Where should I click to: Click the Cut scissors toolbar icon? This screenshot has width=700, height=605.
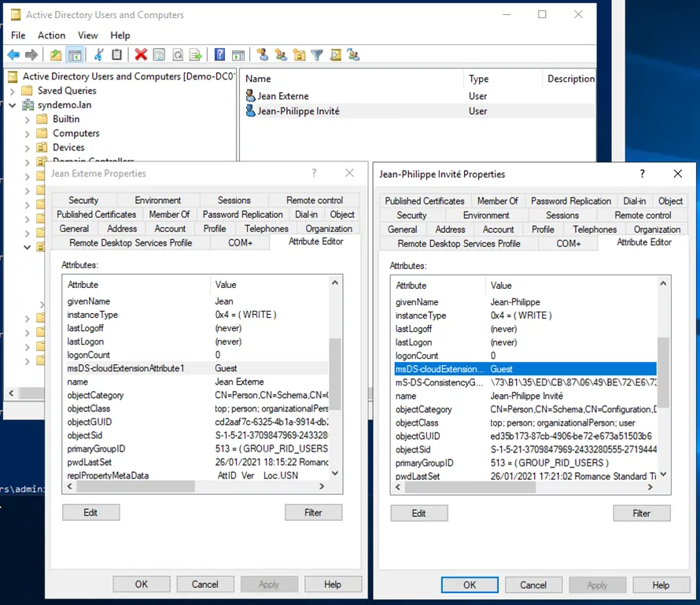99,54
